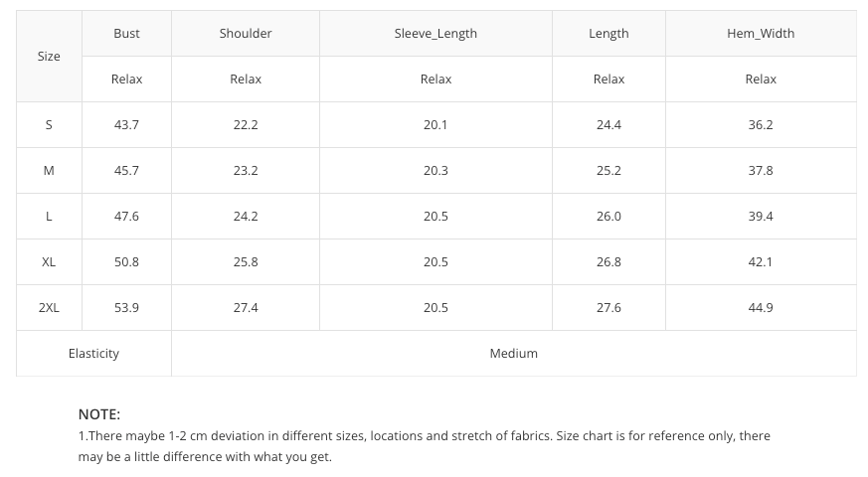Select the Bust column header
The height and width of the screenshot is (477, 868).
(x=126, y=34)
